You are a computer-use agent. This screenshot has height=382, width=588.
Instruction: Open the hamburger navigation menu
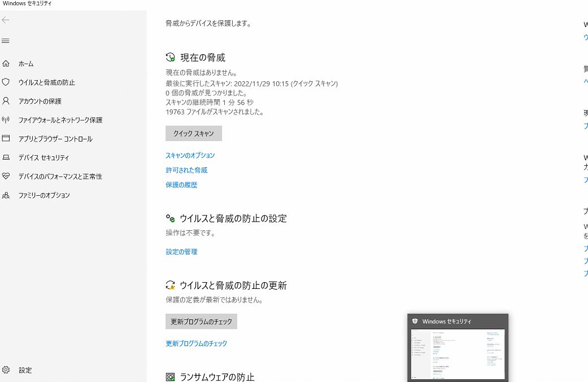click(6, 41)
